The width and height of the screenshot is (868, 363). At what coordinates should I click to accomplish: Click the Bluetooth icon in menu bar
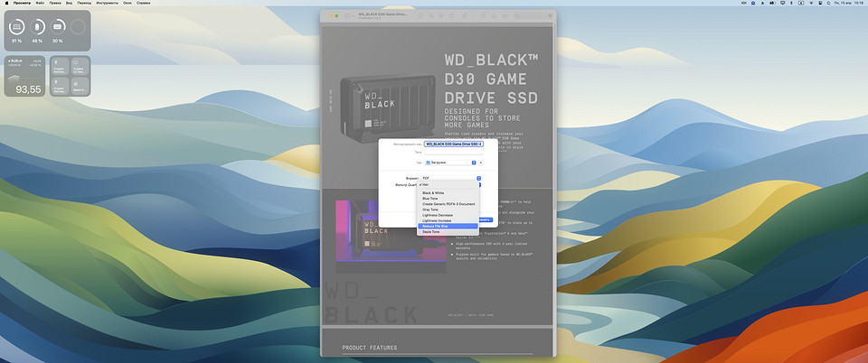[x=791, y=3]
